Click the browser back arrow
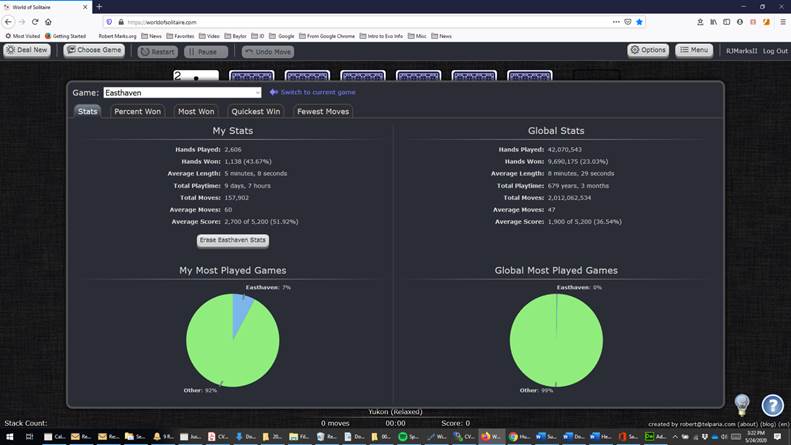 tap(10, 21)
